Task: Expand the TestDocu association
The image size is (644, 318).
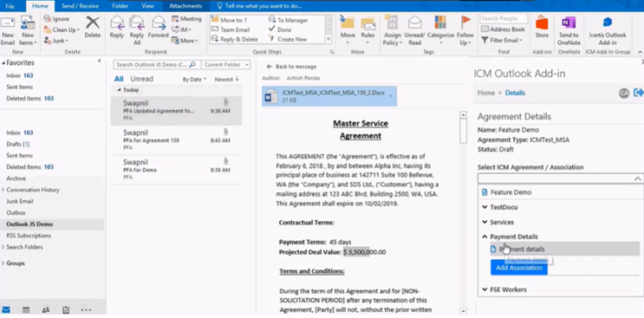Action: pyautogui.click(x=485, y=207)
